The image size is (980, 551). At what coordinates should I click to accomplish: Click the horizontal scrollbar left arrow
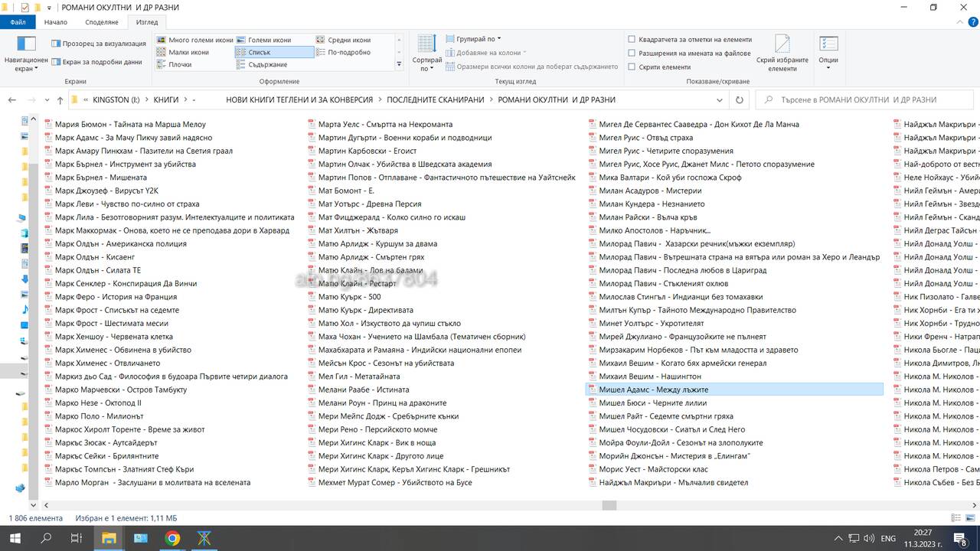tap(47, 505)
